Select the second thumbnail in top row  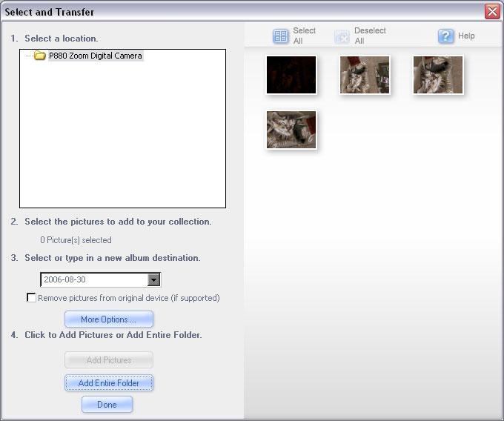365,75
